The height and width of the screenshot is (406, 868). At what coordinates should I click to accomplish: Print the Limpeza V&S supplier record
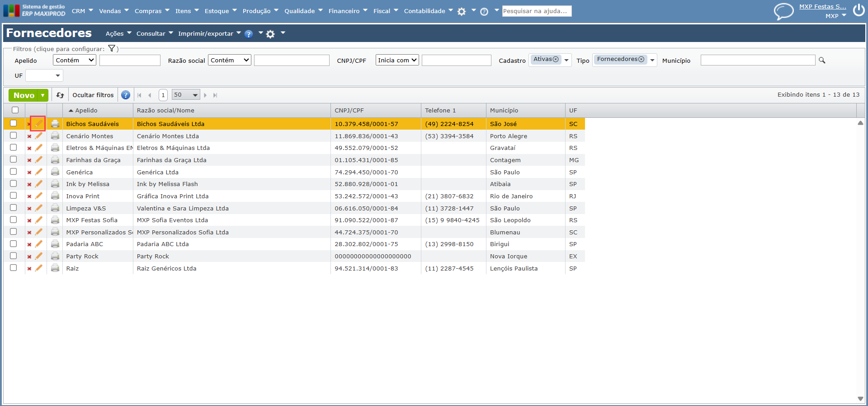(55, 208)
